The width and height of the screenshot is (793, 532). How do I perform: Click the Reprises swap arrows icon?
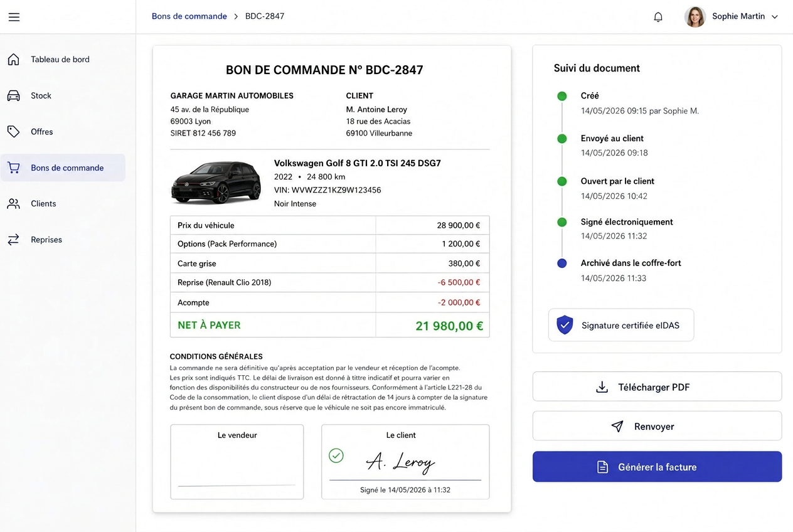point(13,240)
